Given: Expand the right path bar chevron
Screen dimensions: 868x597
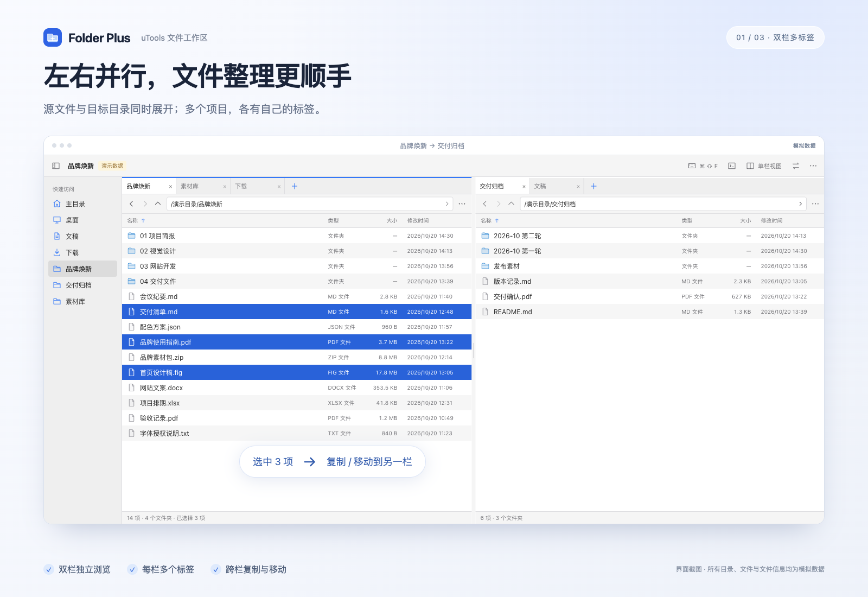Looking at the screenshot, I should click(x=800, y=204).
